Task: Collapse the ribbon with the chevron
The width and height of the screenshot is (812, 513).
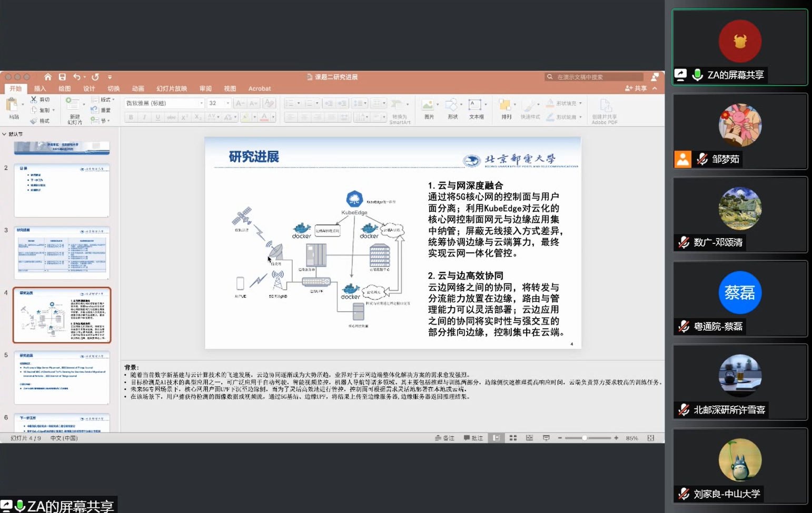Action: tap(655, 88)
